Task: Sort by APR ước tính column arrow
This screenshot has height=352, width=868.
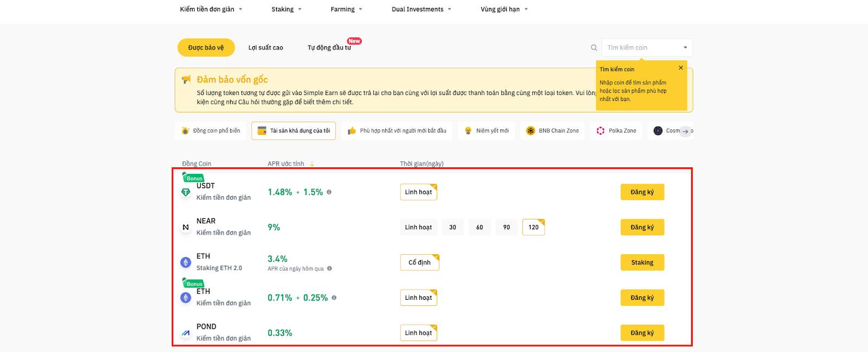Action: (312, 164)
